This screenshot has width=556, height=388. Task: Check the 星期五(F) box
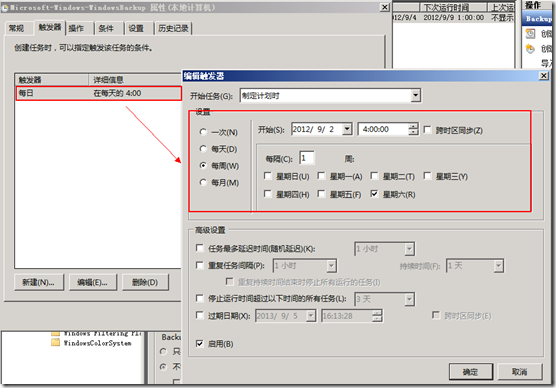(321, 194)
